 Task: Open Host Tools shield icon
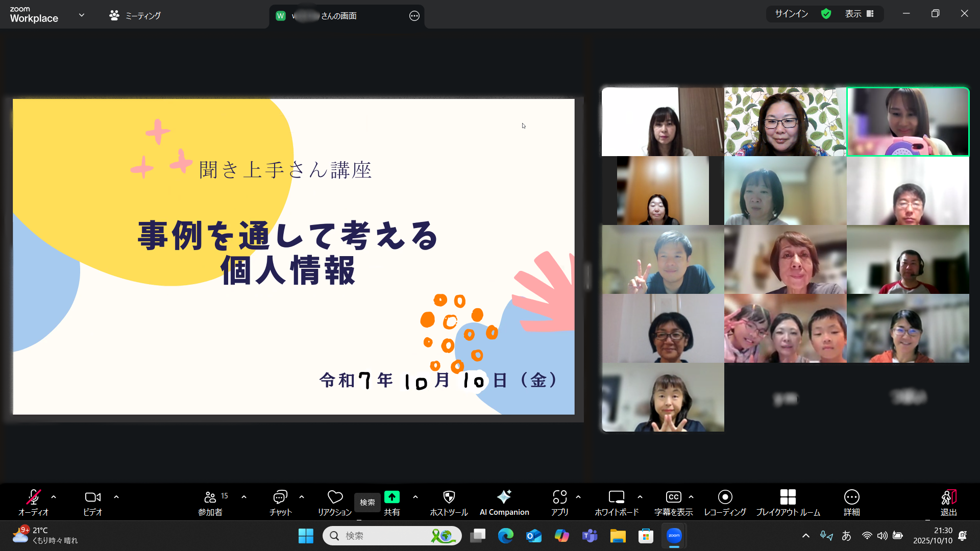coord(449,497)
